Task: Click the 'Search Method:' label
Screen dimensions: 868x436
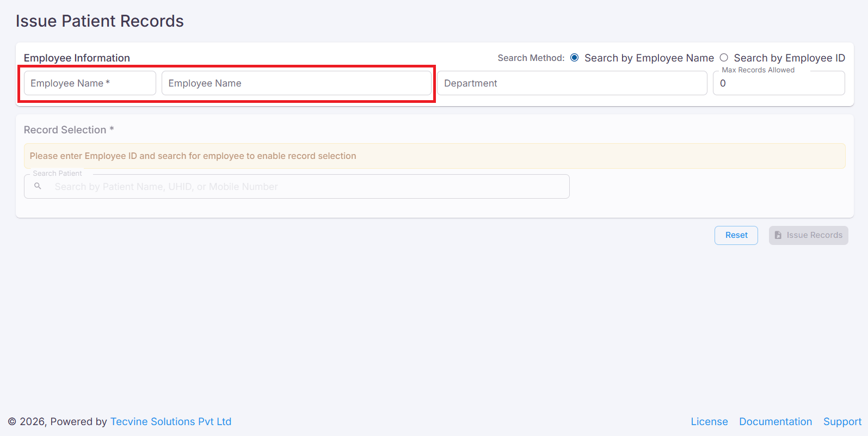Action: point(531,58)
